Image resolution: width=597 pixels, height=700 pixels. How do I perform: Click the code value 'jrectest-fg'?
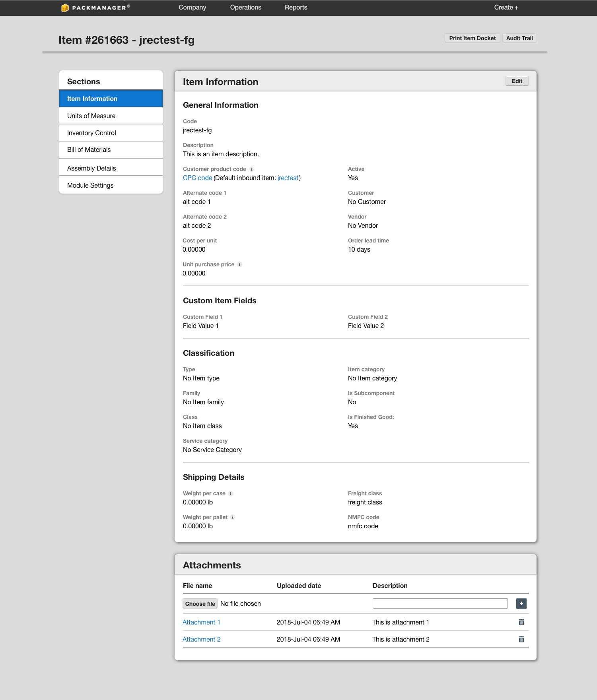[x=197, y=130]
